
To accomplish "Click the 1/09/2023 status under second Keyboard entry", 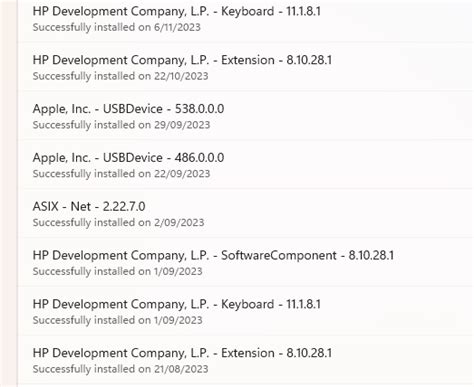I will 117,320.
